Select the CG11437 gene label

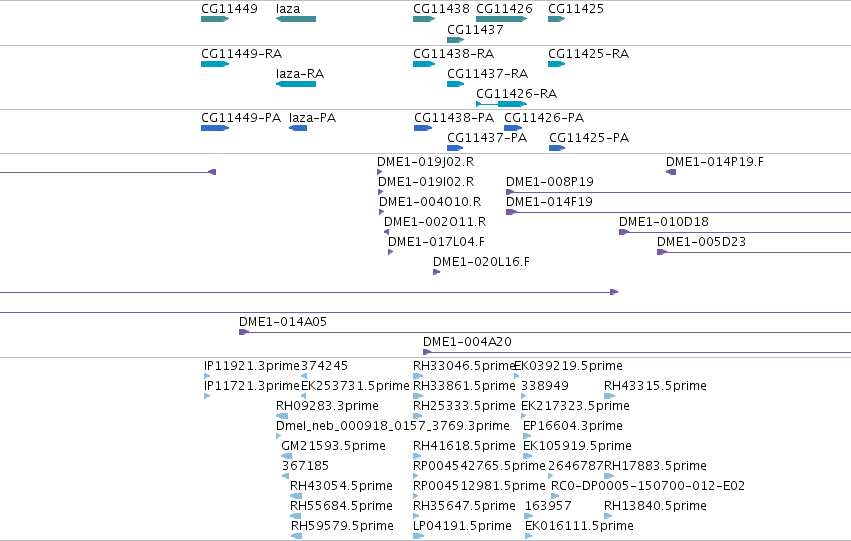(475, 30)
